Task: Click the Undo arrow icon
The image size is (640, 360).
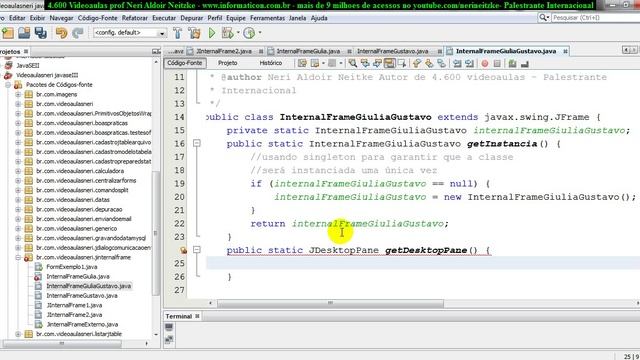Action: point(61,33)
